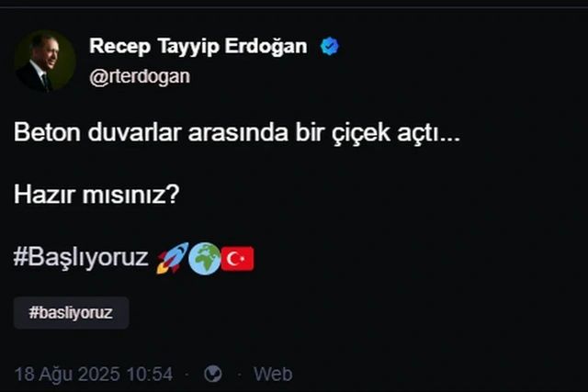Screen dimensions: 588x392
Task: Open the circular profile avatar photo
Action: point(45,62)
